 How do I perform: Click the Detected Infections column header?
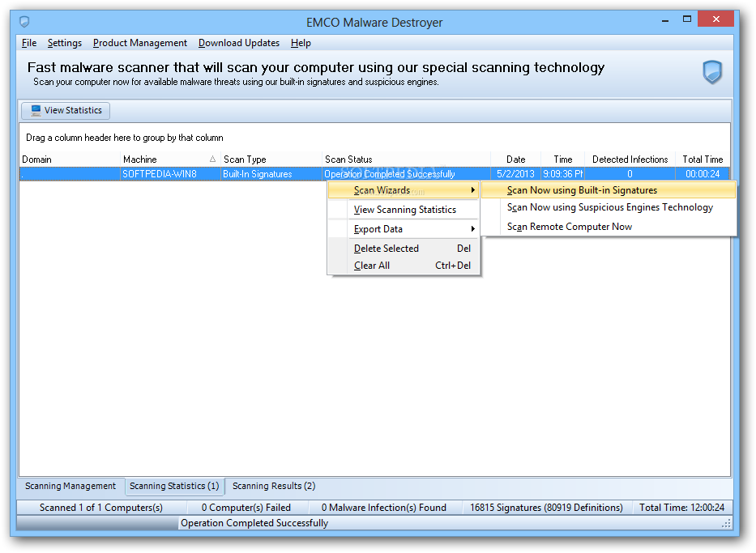tap(630, 160)
